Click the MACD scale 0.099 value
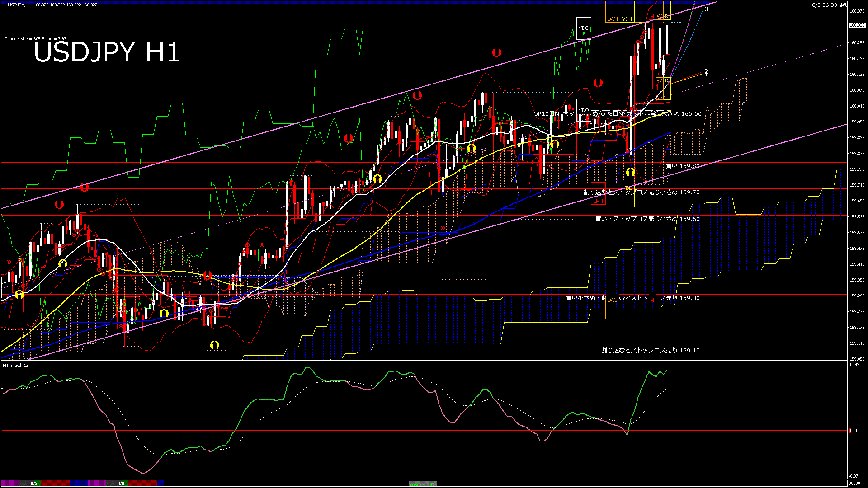The height and width of the screenshot is (488, 868). 854,364
